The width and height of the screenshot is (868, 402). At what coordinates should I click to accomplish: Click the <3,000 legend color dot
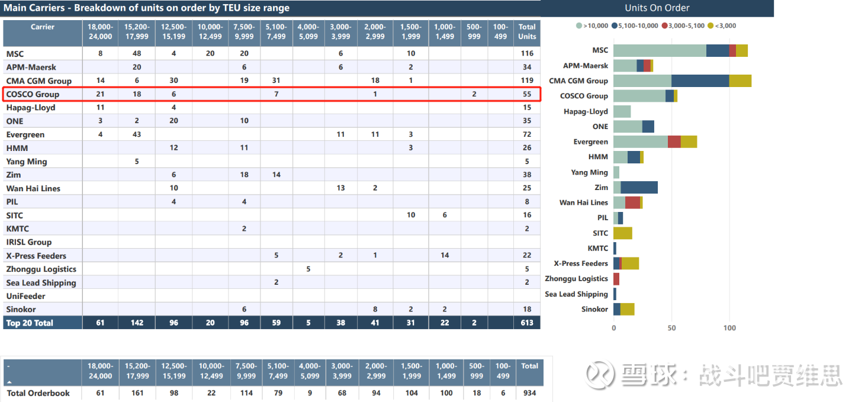pyautogui.click(x=711, y=26)
